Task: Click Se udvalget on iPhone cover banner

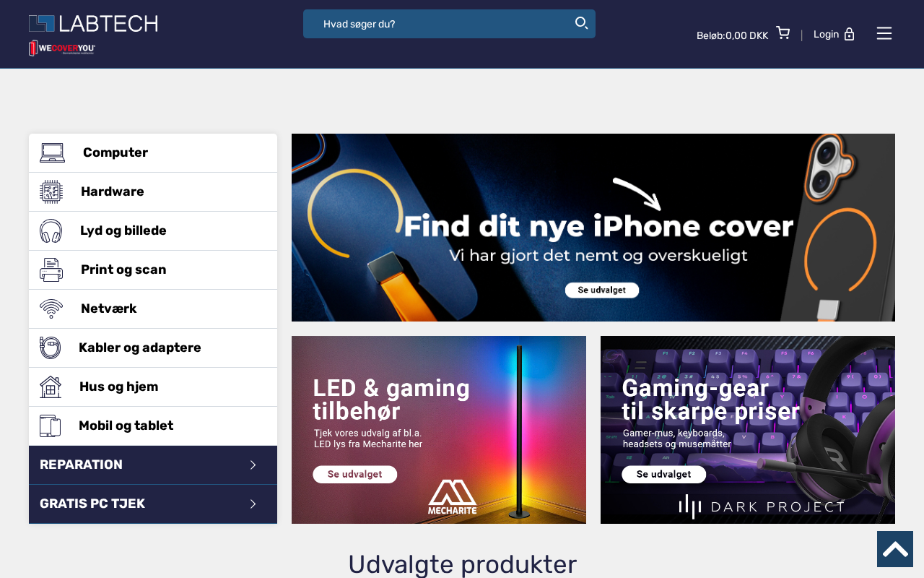Action: (x=602, y=290)
